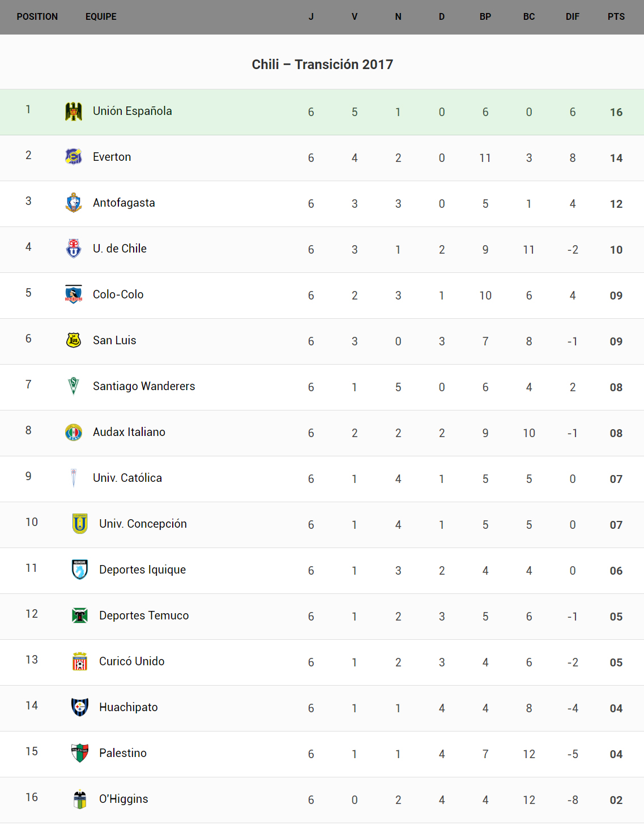This screenshot has width=644, height=834.
Task: Click the Santiago Wanderers crest
Action: tap(74, 386)
